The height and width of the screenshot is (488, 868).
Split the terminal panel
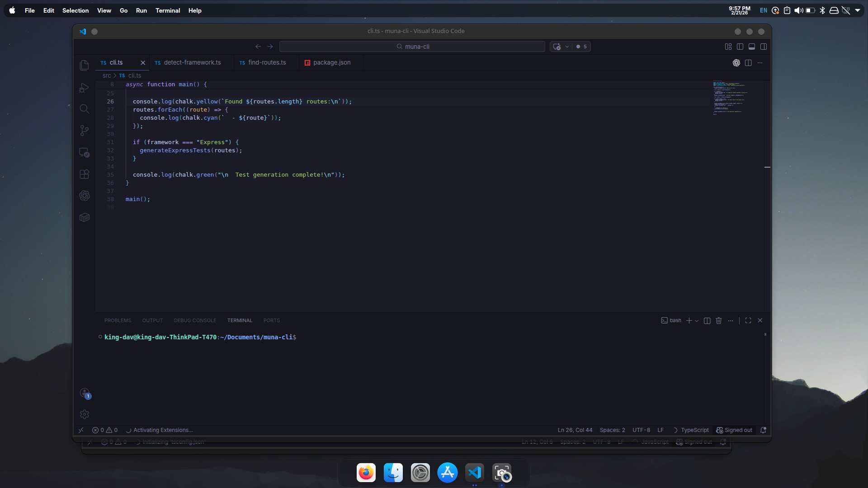point(707,320)
